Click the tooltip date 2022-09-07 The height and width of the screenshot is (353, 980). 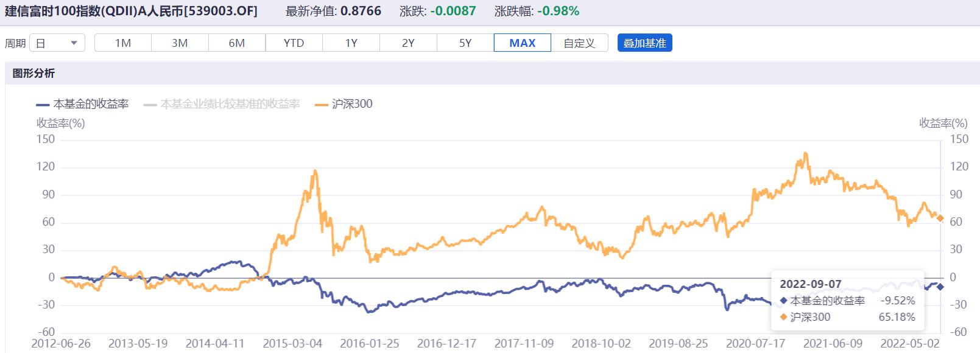point(811,284)
